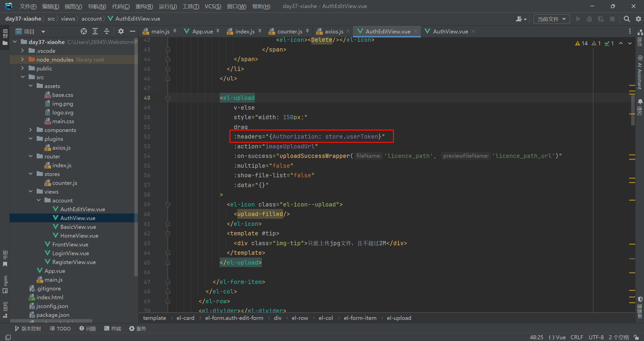Click the Stop square icon
644x341 pixels.
click(x=612, y=19)
